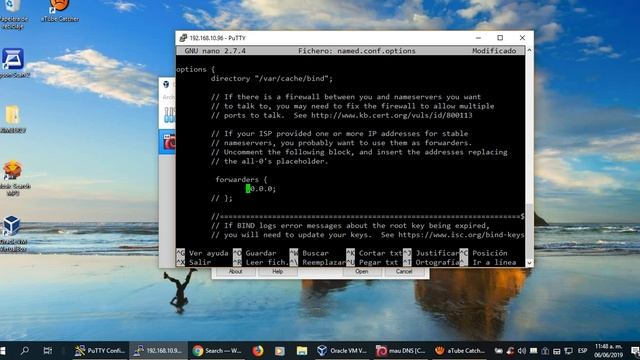640x360 pixels.
Task: Click the 'options {' line in the terminal
Action: coord(196,69)
